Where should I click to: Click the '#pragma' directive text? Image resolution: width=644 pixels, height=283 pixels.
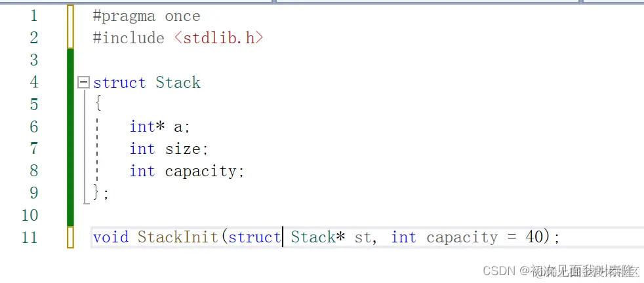click(x=124, y=17)
